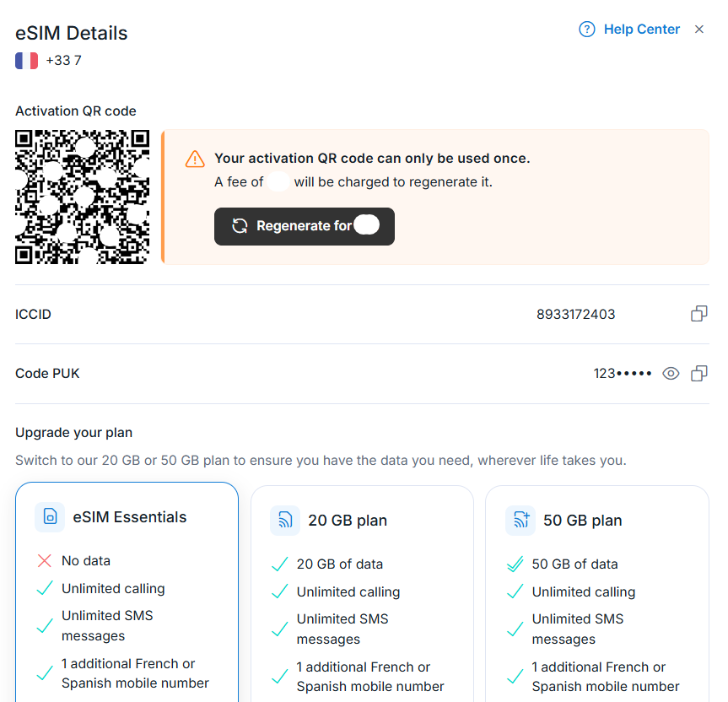728x702 pixels.
Task: Click the red X next to No data
Action: (45, 560)
